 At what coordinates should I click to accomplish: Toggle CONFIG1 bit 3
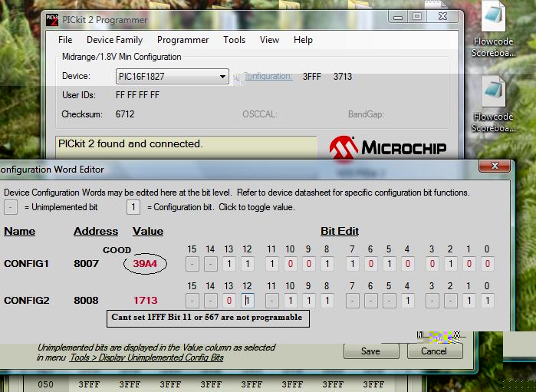coord(432,264)
